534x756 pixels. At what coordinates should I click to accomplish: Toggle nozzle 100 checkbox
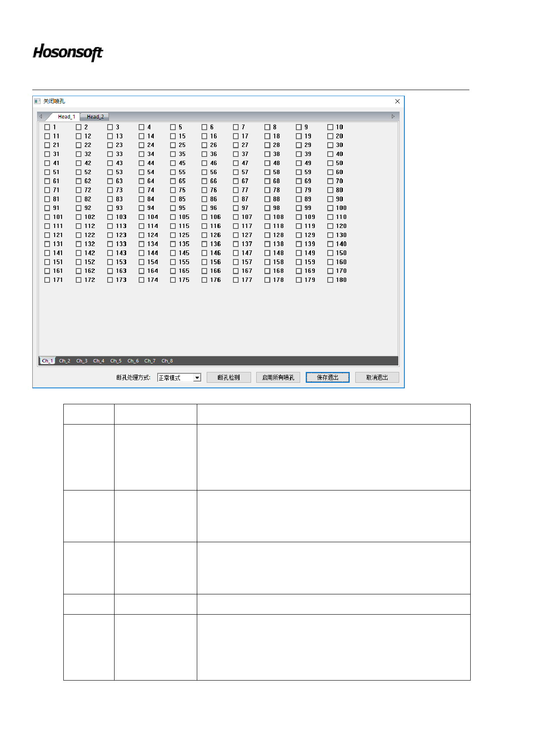[x=330, y=208]
